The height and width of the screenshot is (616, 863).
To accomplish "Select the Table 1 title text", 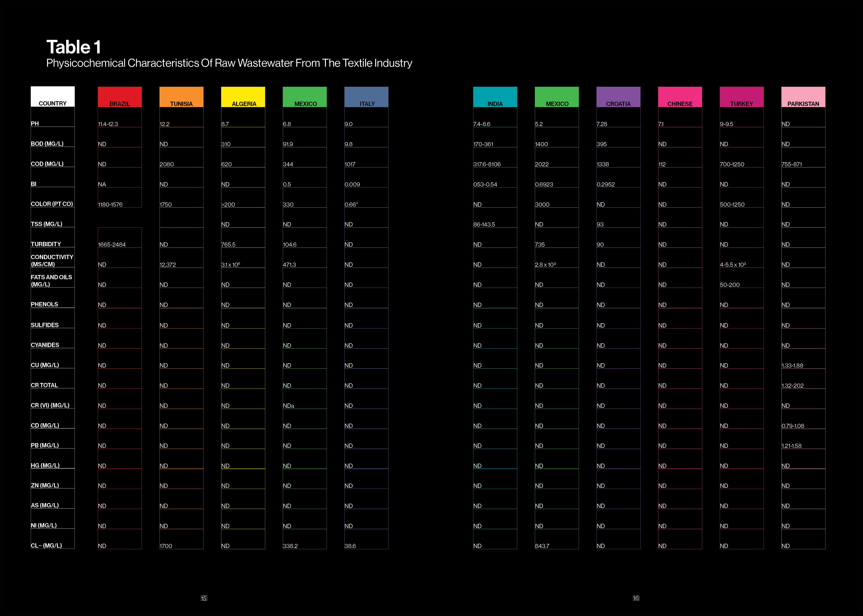I will click(x=74, y=47).
